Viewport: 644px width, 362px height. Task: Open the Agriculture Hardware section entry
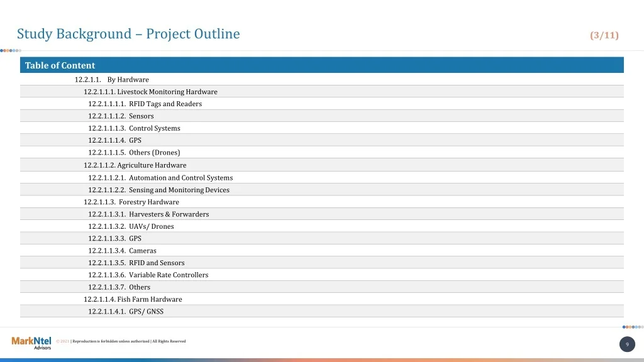click(x=135, y=165)
